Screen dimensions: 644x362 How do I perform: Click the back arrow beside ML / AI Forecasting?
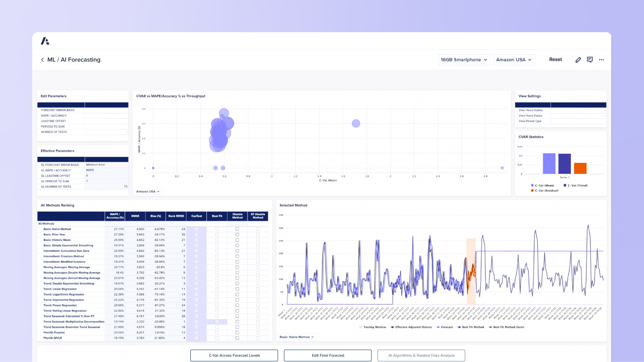pos(43,60)
